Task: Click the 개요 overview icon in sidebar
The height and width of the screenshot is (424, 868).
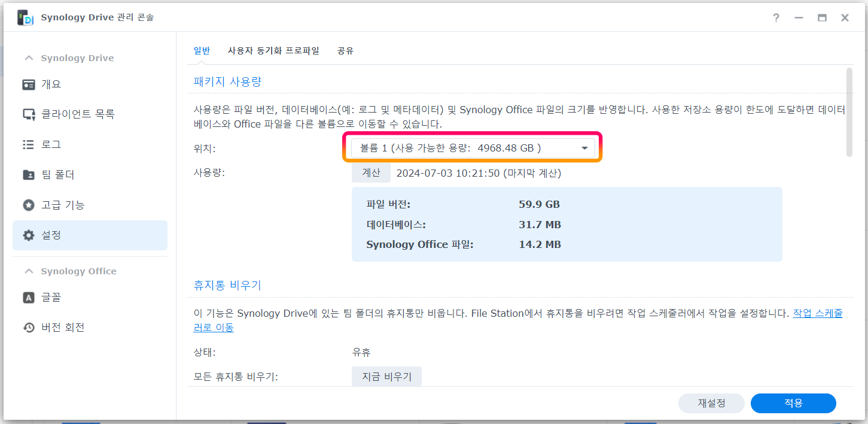Action: [x=29, y=84]
